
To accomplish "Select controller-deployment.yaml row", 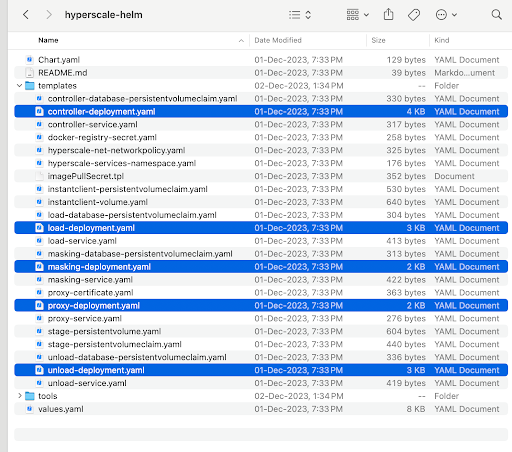I will (261, 111).
